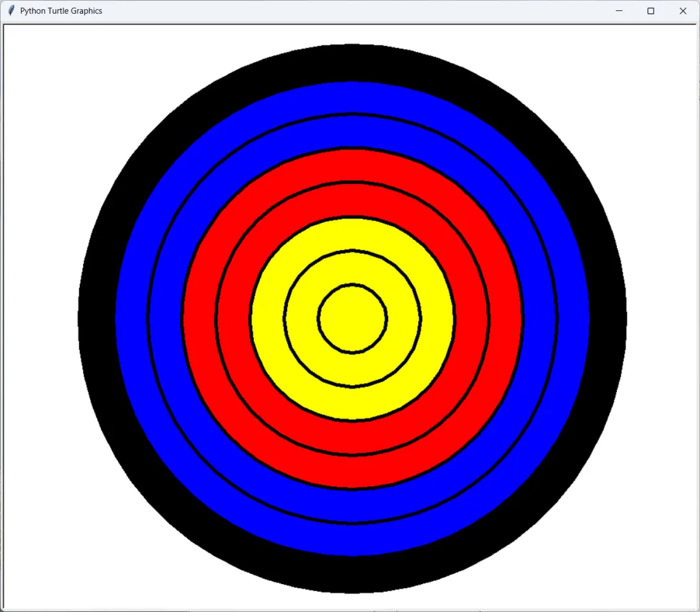Click the Python Turtle Graphics feather icon

coord(11,10)
